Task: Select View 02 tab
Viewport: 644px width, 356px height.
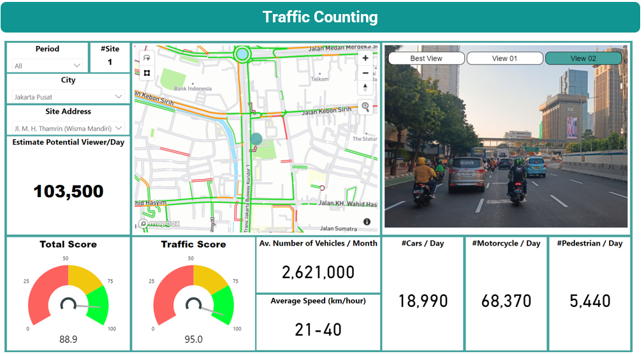Action: [x=583, y=59]
